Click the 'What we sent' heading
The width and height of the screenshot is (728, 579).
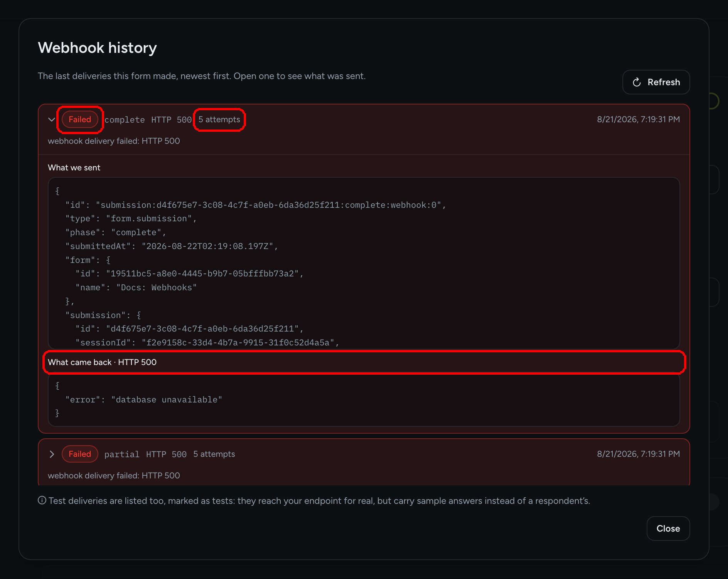pyautogui.click(x=74, y=168)
